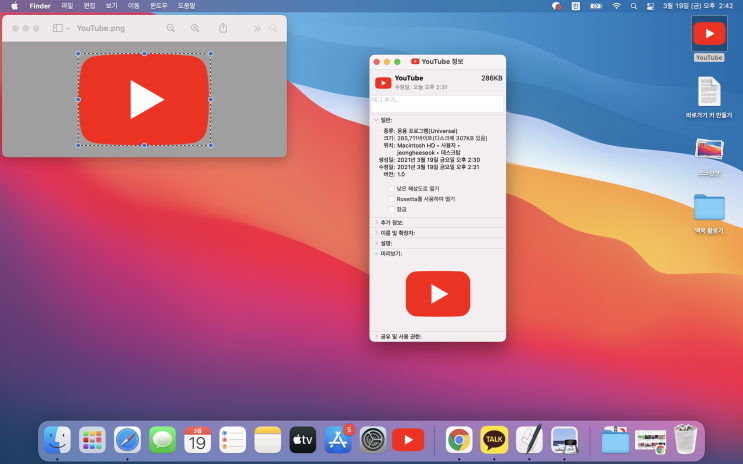Open the Apple menu

pos(14,6)
